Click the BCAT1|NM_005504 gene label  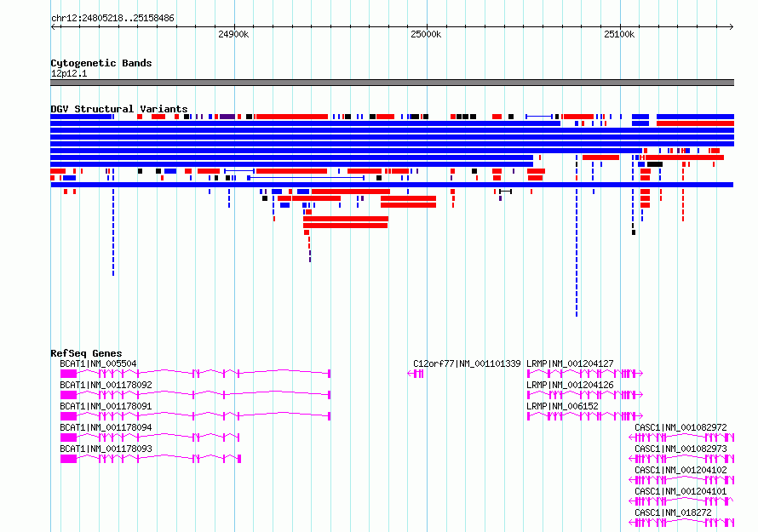(98, 363)
